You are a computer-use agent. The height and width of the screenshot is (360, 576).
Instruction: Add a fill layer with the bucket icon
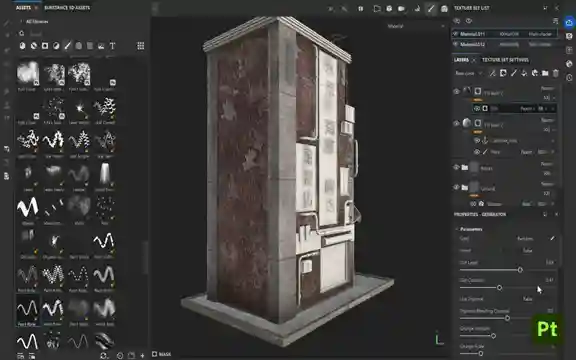(524, 73)
